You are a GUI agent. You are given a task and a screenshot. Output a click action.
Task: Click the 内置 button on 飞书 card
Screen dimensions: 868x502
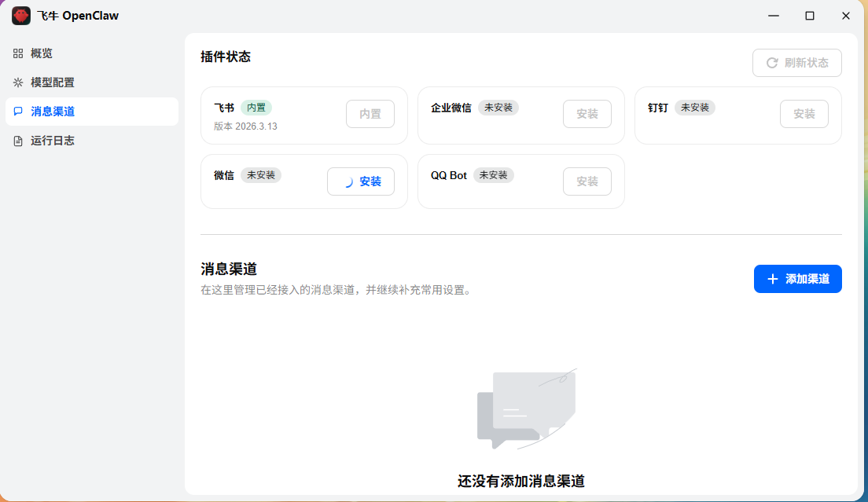pos(370,114)
